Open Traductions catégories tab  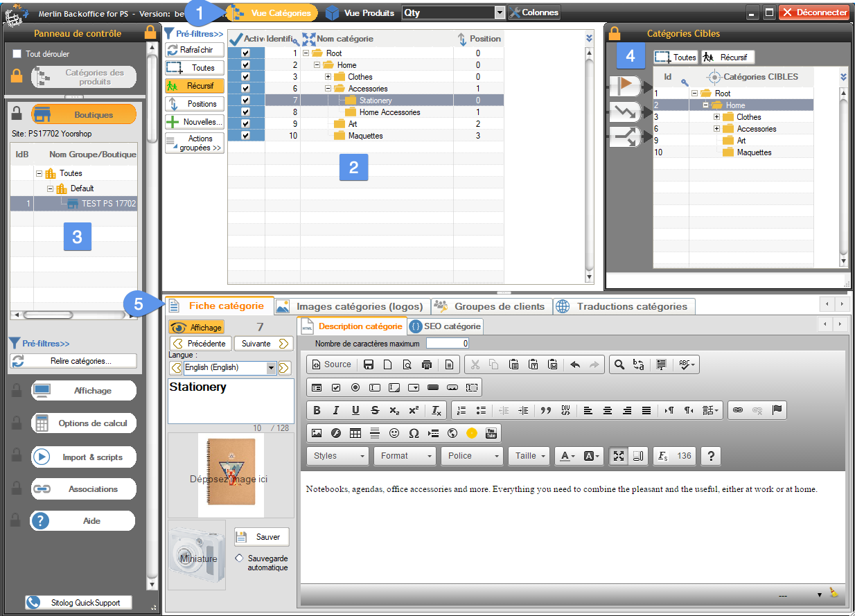tap(624, 306)
